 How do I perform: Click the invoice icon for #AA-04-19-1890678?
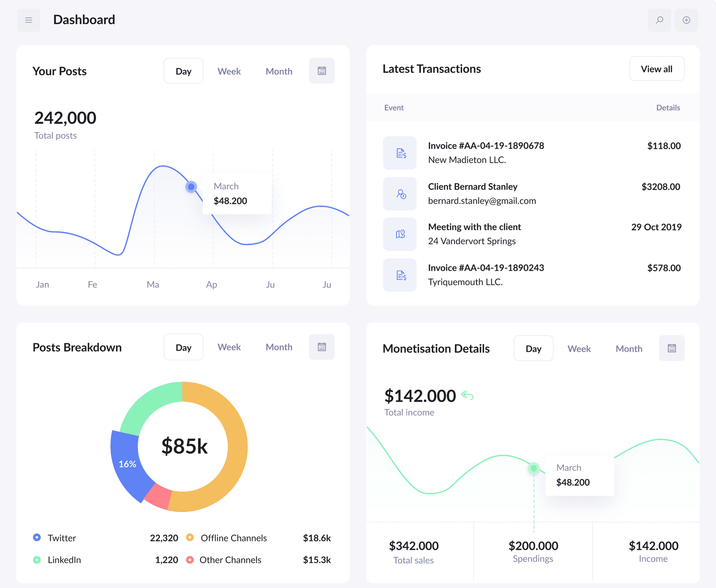(x=400, y=153)
